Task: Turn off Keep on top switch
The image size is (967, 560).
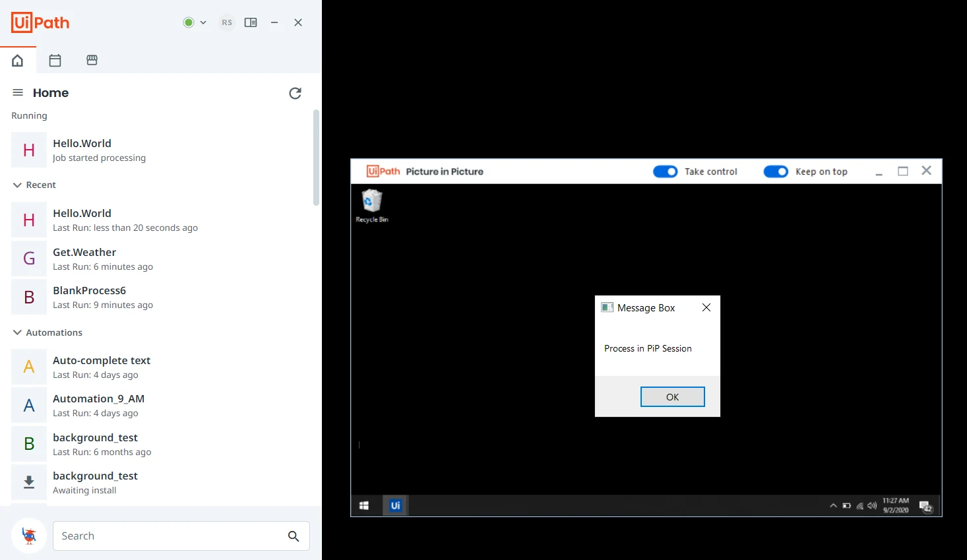Action: click(776, 171)
